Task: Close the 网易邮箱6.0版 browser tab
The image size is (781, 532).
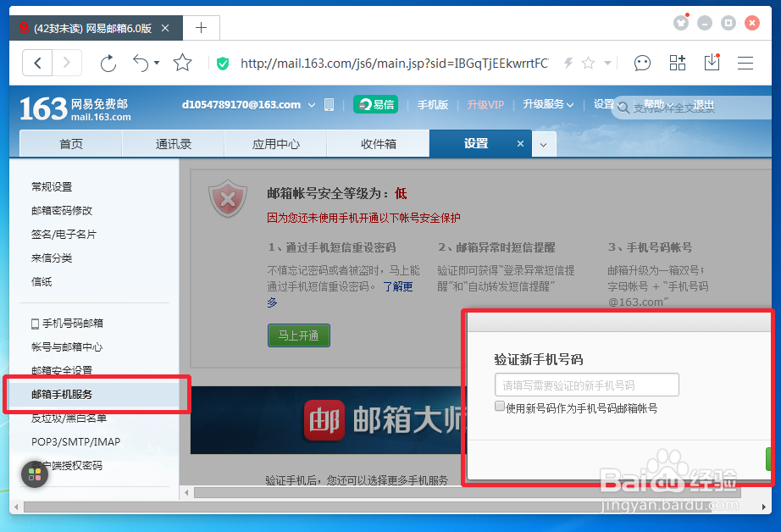Action: 165,29
